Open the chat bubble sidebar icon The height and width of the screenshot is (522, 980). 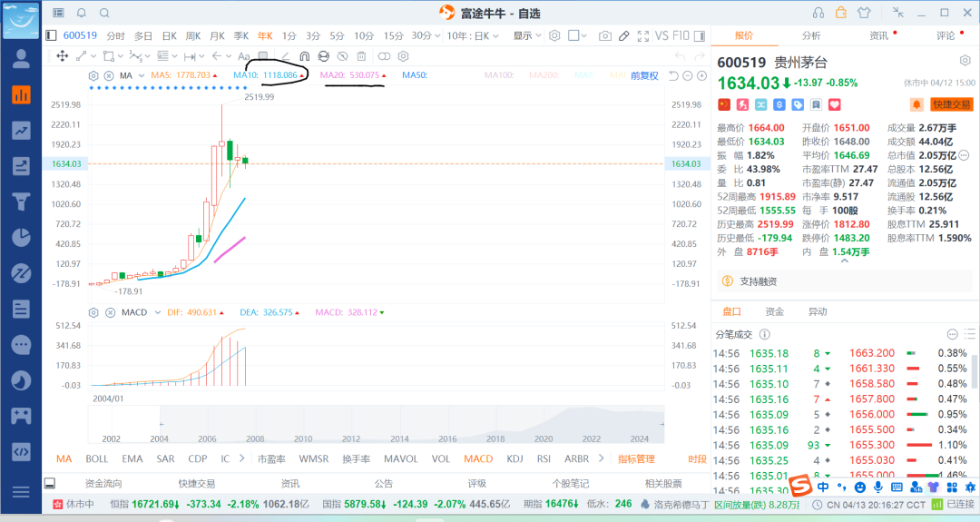coord(21,344)
